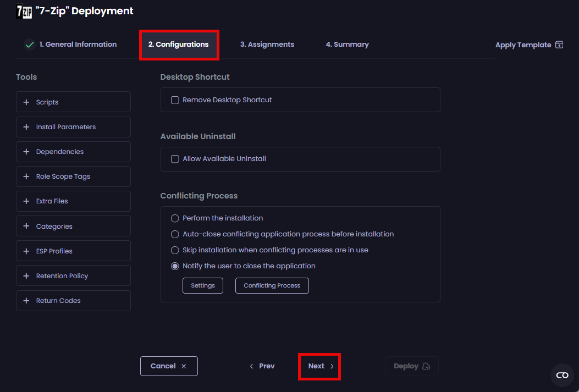
Task: Add Dependencies using the plus icon
Action: point(26,151)
